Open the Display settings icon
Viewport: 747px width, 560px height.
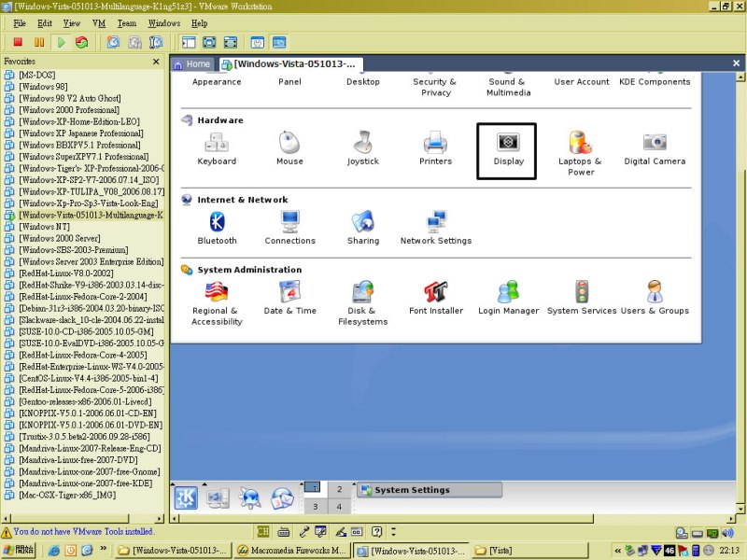507,151
